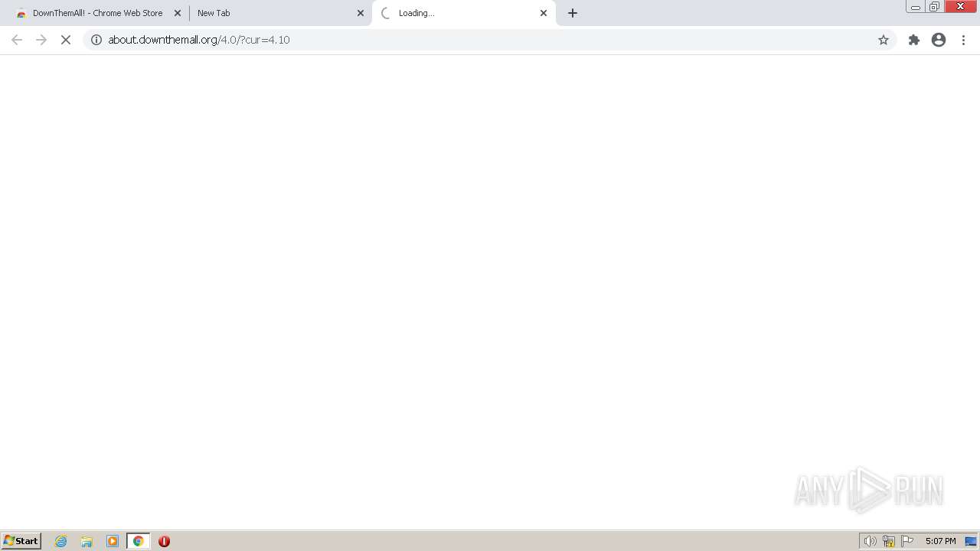Open Windows Media Player from taskbar

click(113, 541)
